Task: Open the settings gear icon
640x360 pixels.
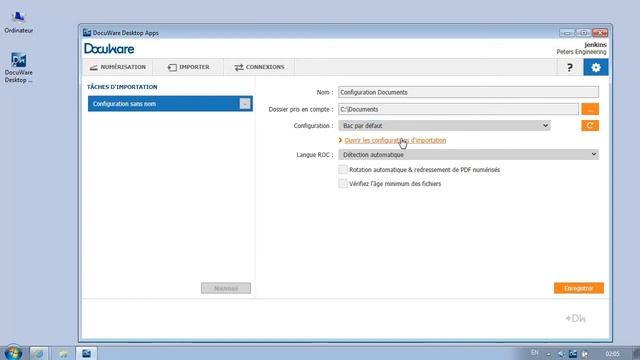Action: pos(596,67)
